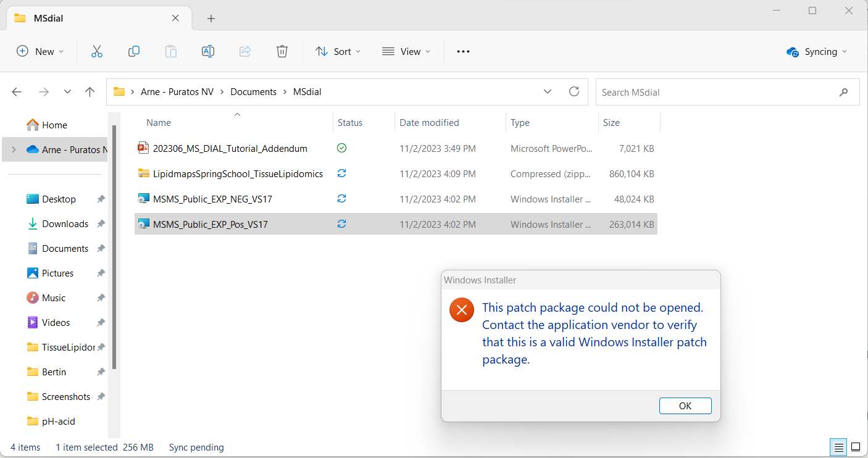Click inside the Search MSdial box
Screen dimensions: 868x458
tap(679, 91)
